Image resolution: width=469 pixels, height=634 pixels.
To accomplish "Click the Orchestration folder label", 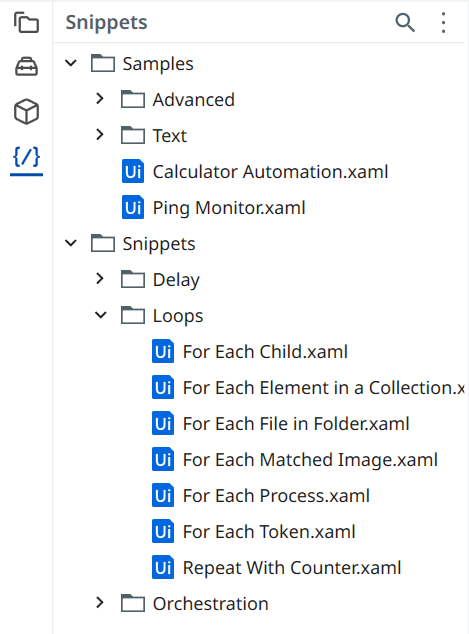I will [x=211, y=604].
